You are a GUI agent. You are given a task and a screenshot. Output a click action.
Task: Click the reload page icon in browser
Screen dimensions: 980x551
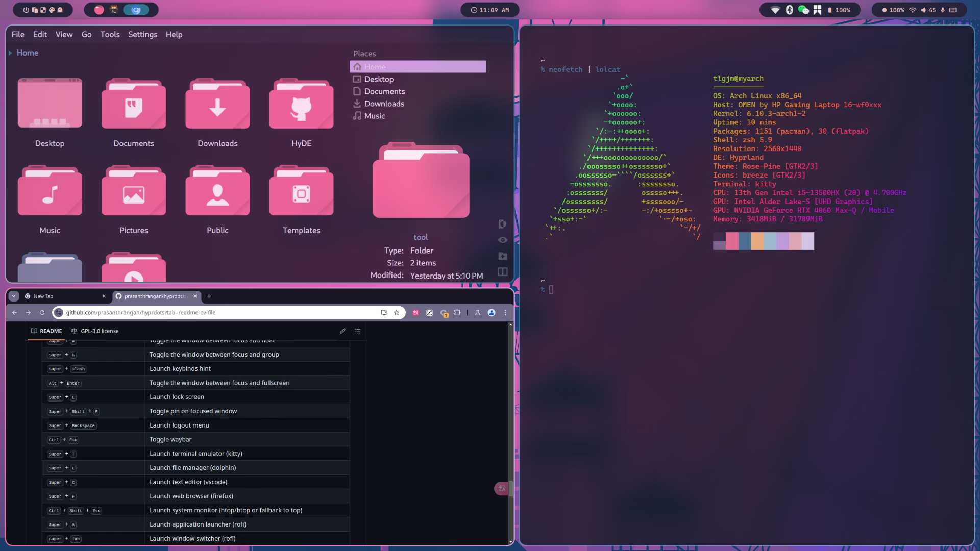pos(41,313)
